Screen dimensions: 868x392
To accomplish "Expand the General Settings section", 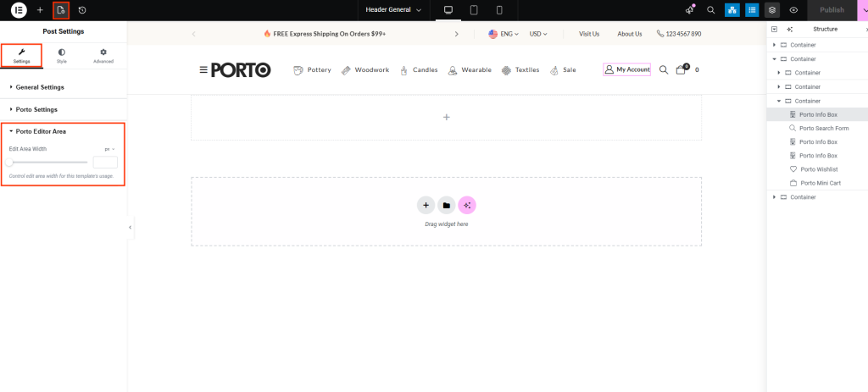I will pos(40,87).
